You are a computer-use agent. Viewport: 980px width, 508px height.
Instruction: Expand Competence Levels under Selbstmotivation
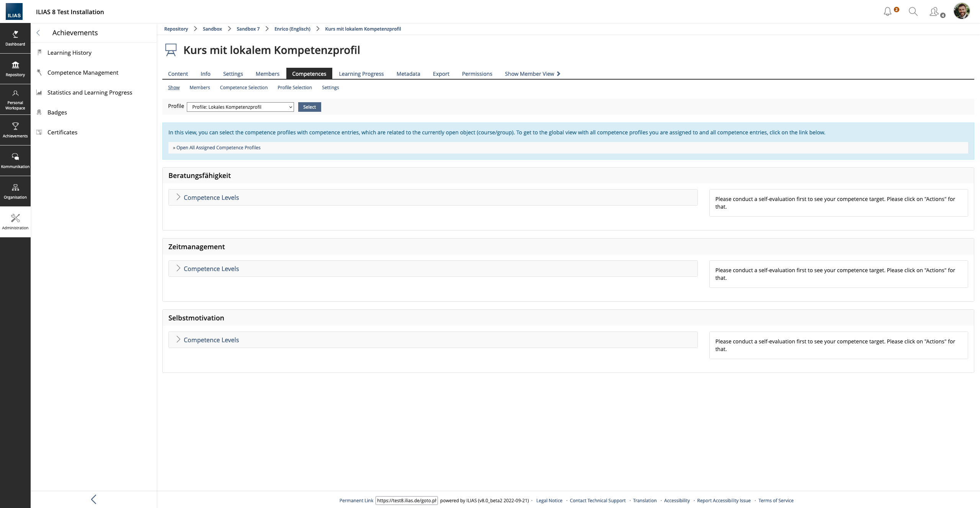(x=211, y=340)
